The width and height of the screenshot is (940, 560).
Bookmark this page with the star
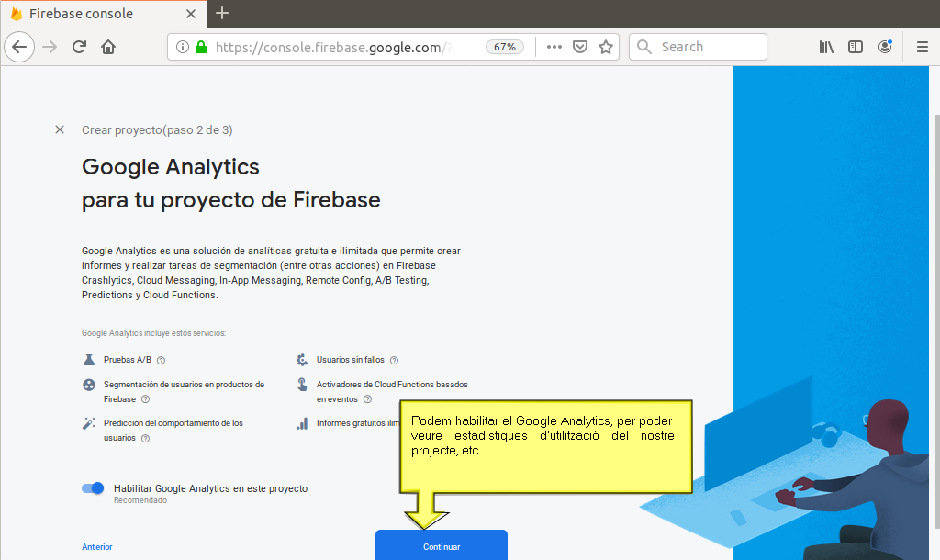coord(606,47)
